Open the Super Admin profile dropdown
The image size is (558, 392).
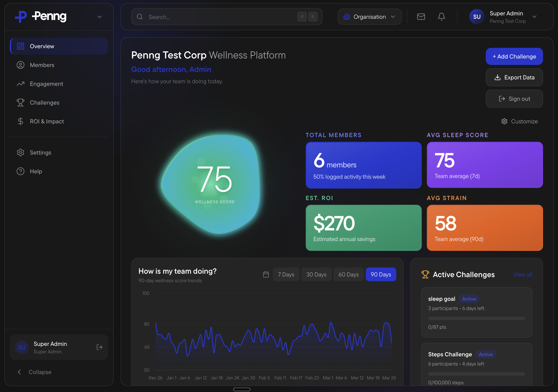pyautogui.click(x=535, y=16)
